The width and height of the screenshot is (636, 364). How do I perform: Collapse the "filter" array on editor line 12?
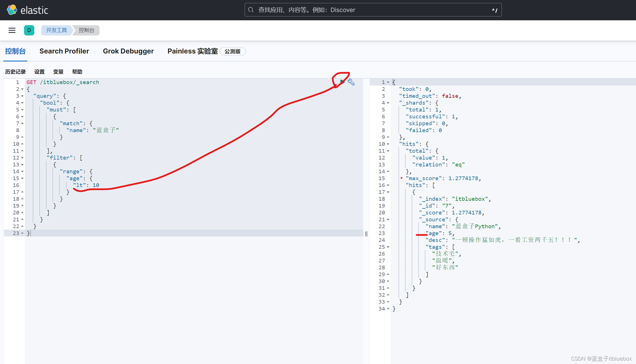pyautogui.click(x=22, y=158)
